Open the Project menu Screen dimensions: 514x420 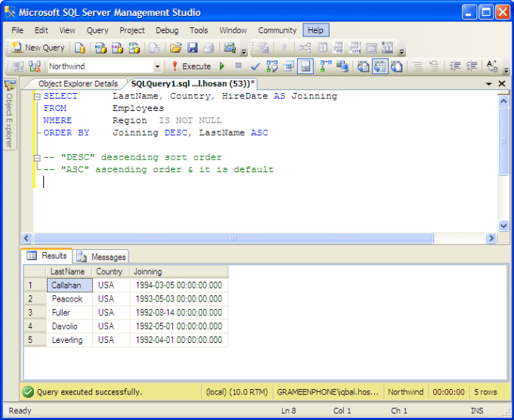[x=132, y=30]
